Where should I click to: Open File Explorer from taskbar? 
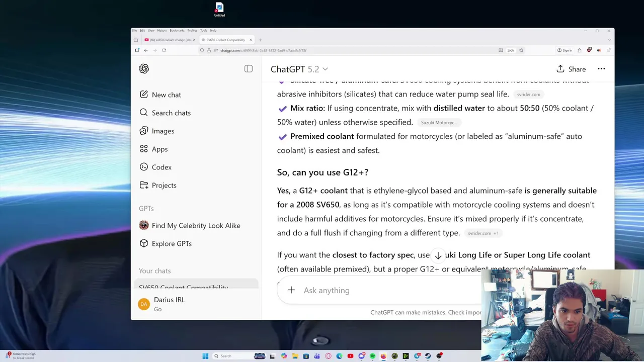click(x=295, y=356)
